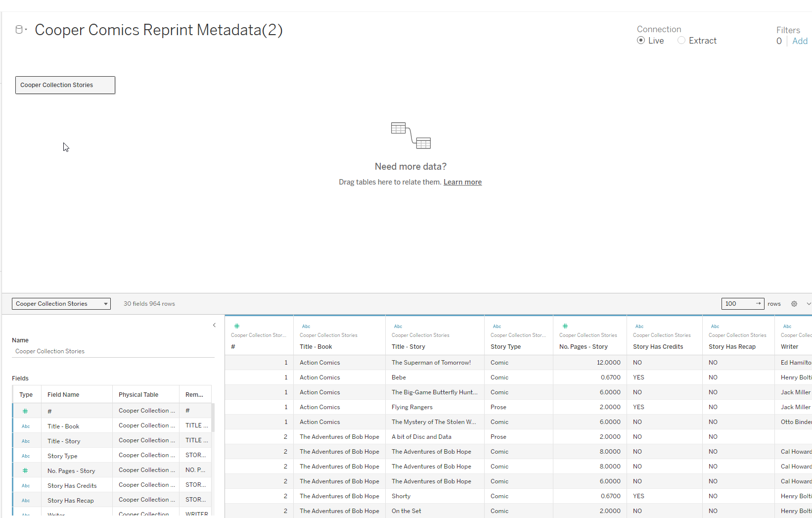Select the Cooper Collection Stories table on canvas
This screenshot has height=518, width=812.
[x=65, y=85]
